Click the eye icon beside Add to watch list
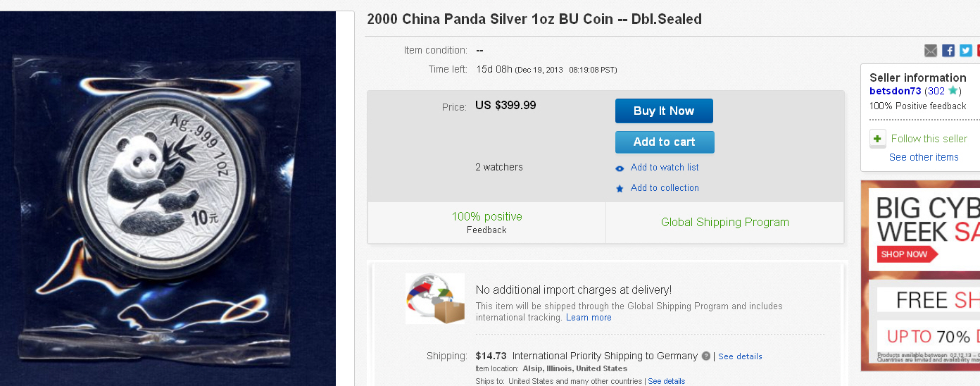The height and width of the screenshot is (386, 980). point(620,168)
